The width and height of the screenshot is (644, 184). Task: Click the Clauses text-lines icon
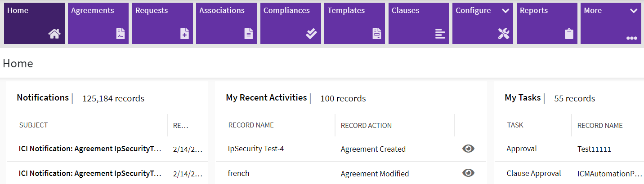(440, 34)
